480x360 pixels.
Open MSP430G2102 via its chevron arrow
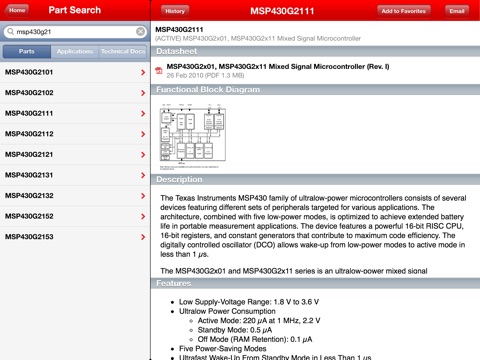coord(143,93)
